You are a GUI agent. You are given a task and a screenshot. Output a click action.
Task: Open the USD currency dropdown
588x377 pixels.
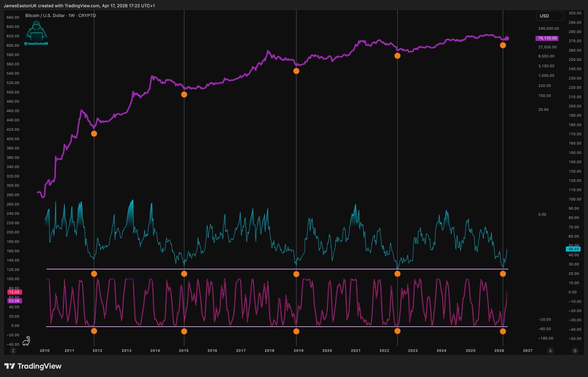pos(550,16)
